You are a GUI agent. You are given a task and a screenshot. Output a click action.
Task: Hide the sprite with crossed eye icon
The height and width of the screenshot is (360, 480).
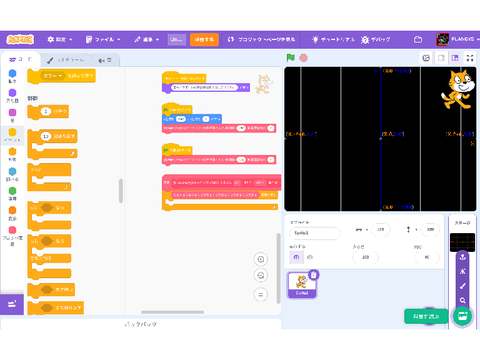coord(310,257)
